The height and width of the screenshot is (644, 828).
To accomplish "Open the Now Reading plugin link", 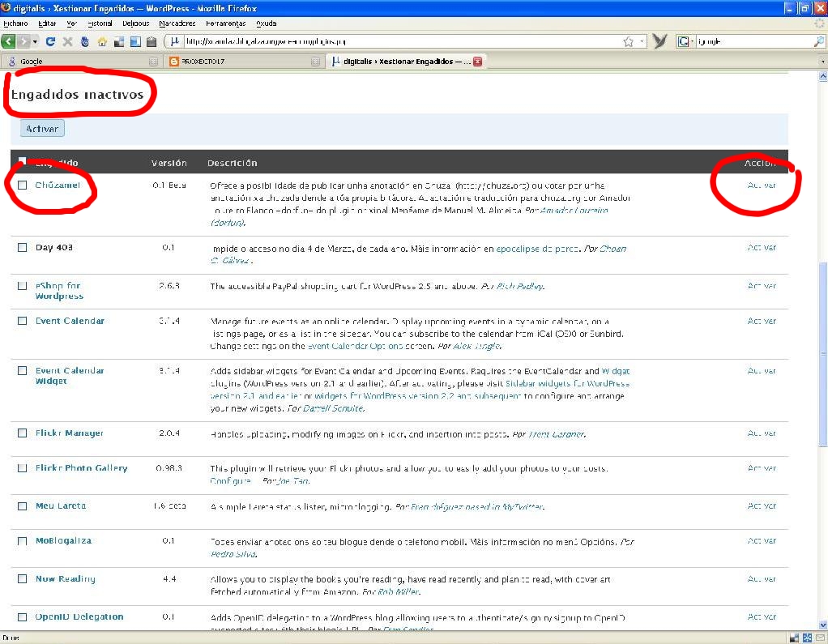I will (66, 578).
